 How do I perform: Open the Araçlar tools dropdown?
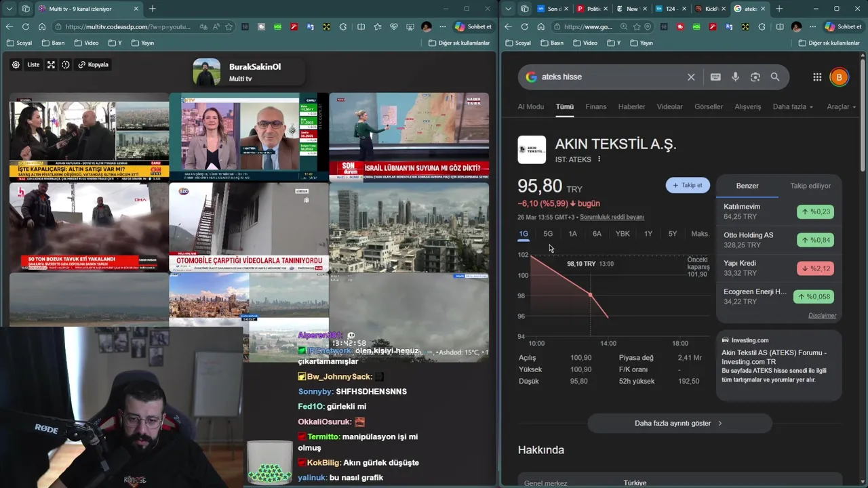(841, 107)
